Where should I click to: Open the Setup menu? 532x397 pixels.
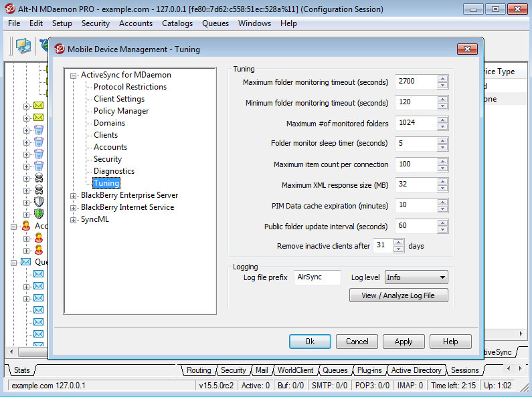62,23
